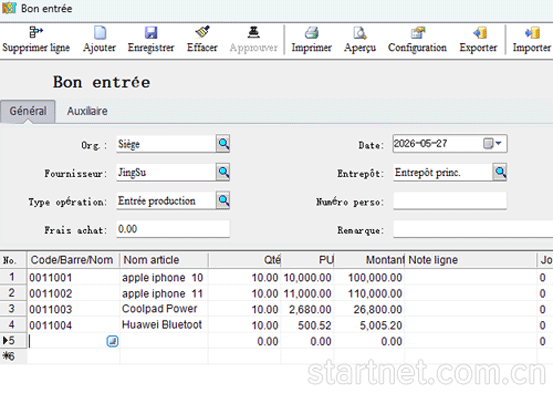Screen dimensions: 553x393
Task: Click the Montant column header
Action: pyautogui.click(x=369, y=260)
